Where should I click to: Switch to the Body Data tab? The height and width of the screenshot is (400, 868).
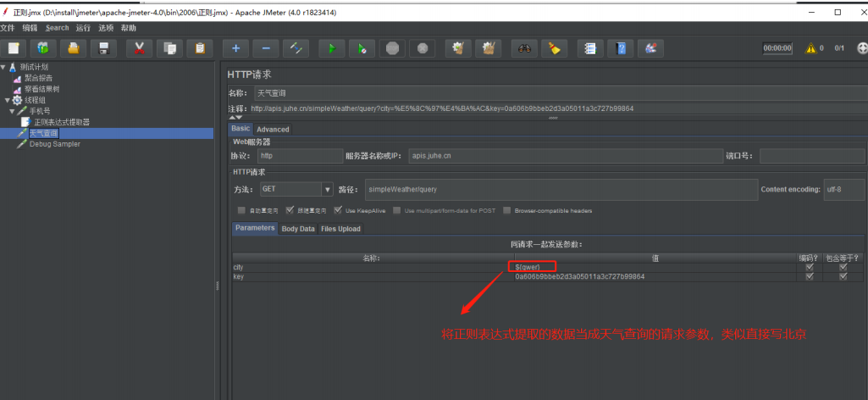coord(298,229)
